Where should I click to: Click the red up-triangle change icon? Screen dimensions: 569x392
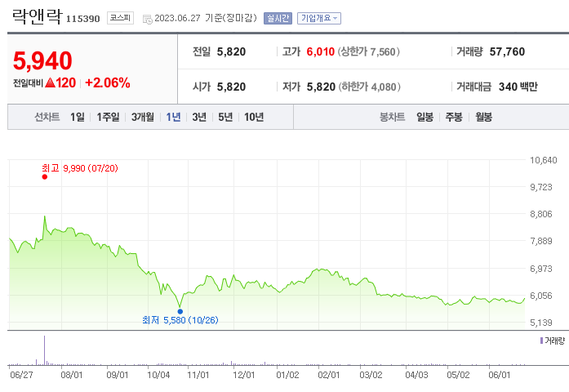pyautogui.click(x=50, y=82)
